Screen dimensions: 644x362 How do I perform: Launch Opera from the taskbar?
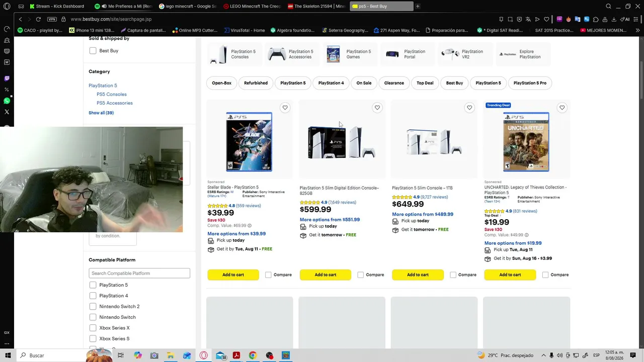(x=203, y=355)
